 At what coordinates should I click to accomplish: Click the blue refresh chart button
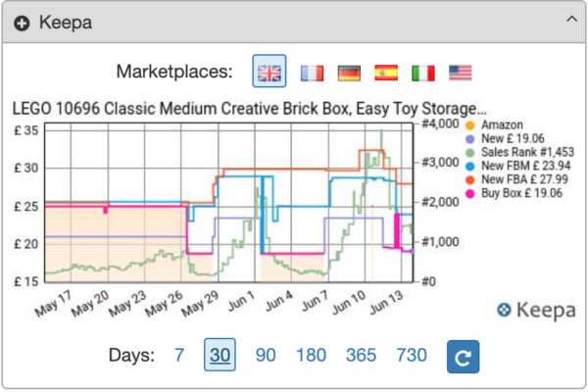(x=463, y=357)
